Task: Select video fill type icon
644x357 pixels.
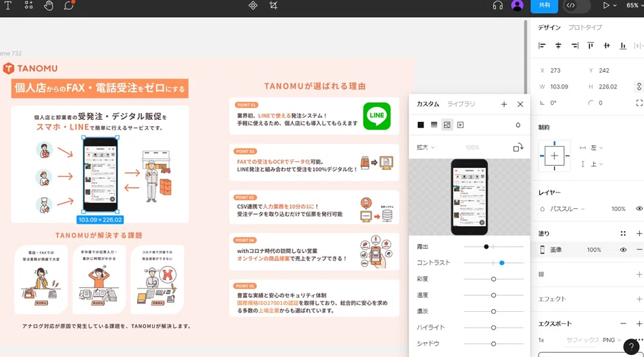Action: tap(460, 125)
